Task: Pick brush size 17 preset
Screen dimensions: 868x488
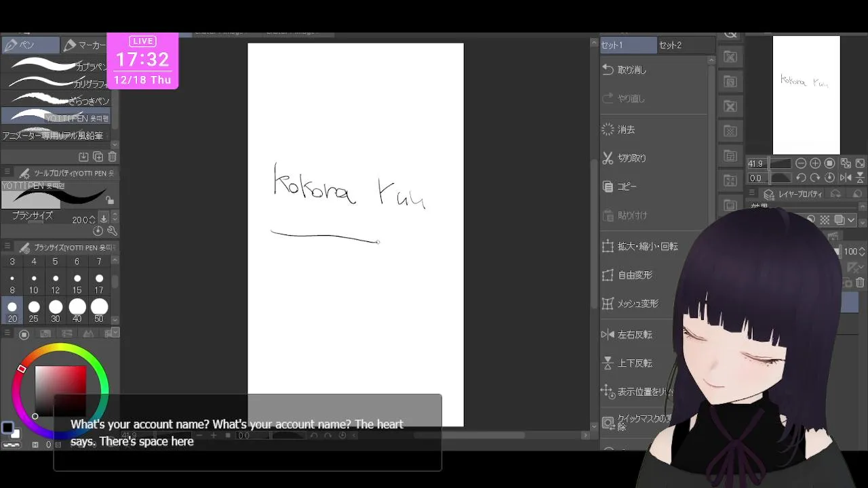Action: point(99,283)
